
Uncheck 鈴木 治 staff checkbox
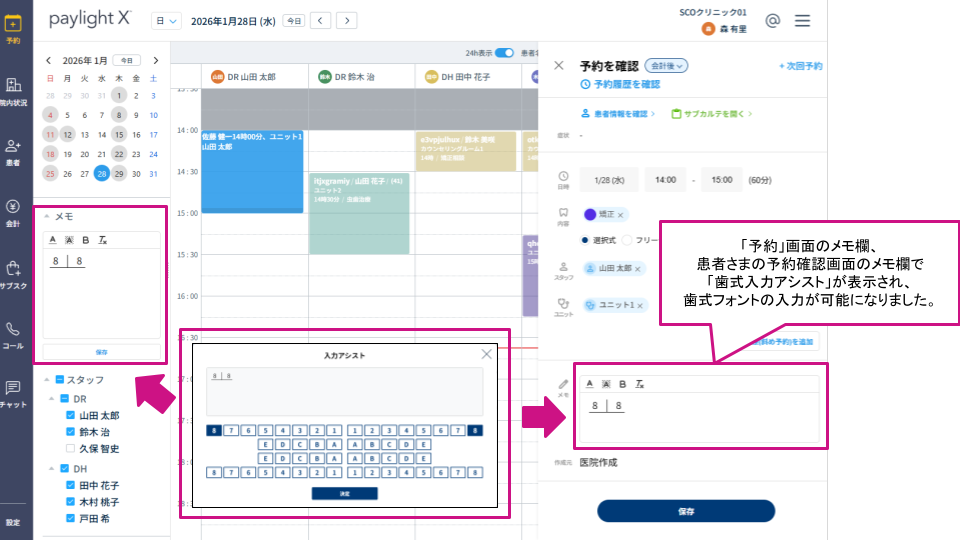70,432
